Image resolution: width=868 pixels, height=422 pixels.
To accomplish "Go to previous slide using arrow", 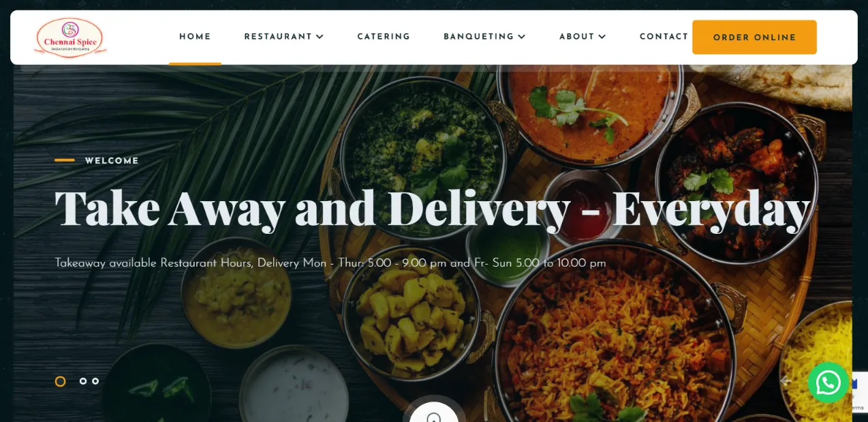I will coord(786,381).
